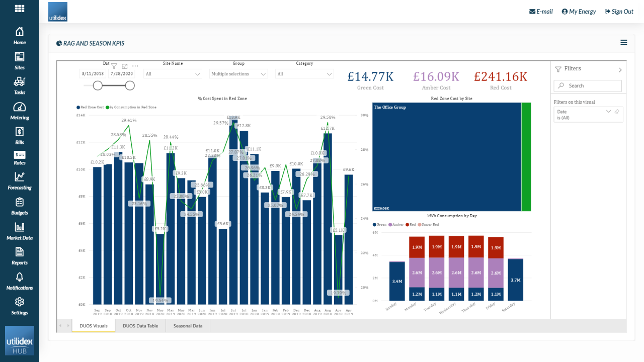Click the Notifications bell icon
Viewport: 644px width, 362px height.
20,281
